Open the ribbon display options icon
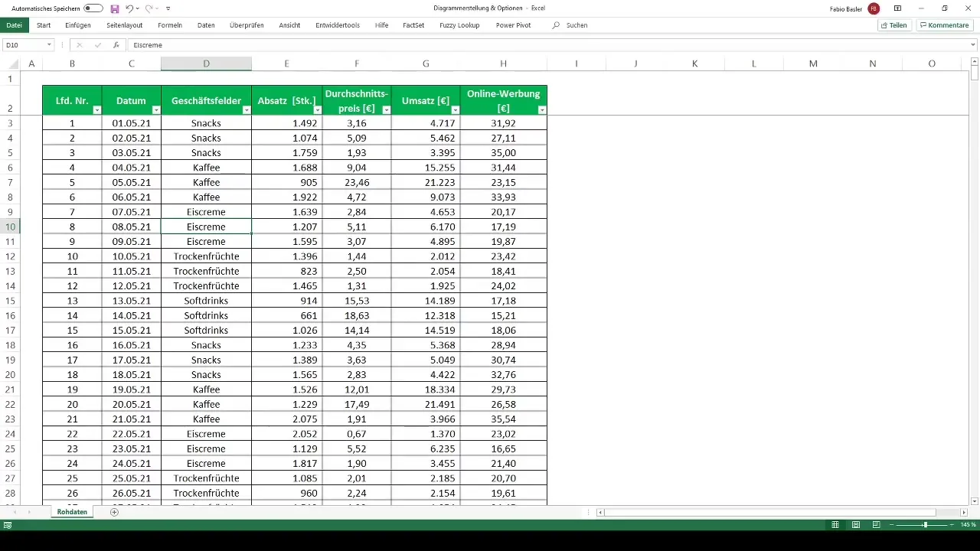980x551 pixels. 897,8
